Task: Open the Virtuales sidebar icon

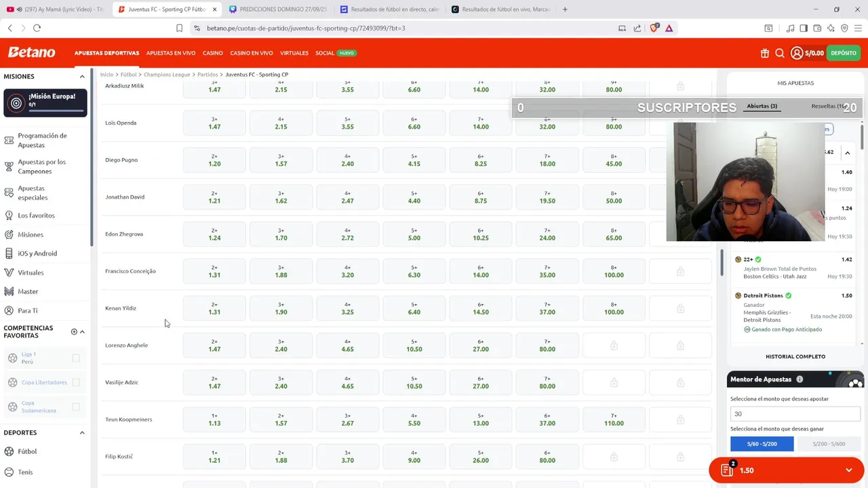Action: [x=9, y=272]
